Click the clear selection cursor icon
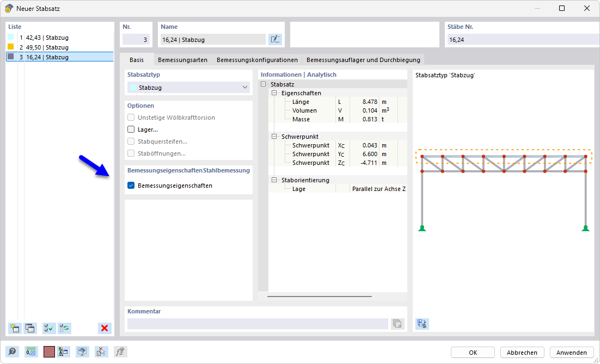This screenshot has height=364, width=600. click(101, 352)
